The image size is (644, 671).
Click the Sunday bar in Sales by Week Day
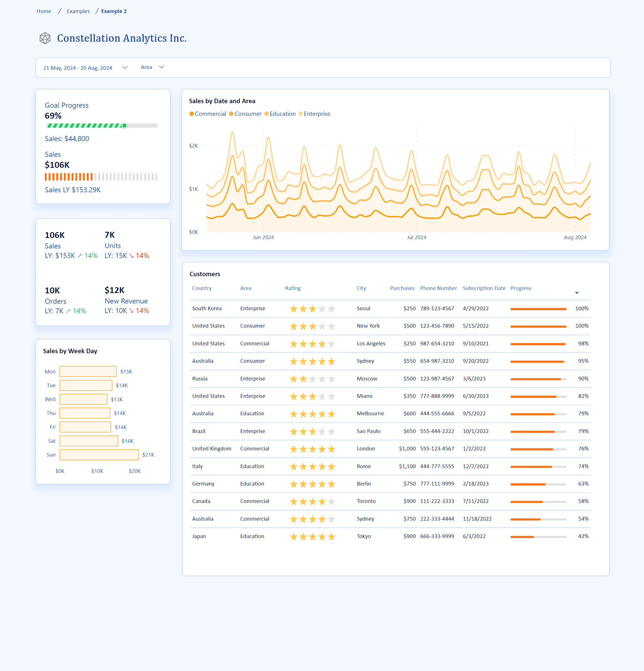click(x=99, y=454)
